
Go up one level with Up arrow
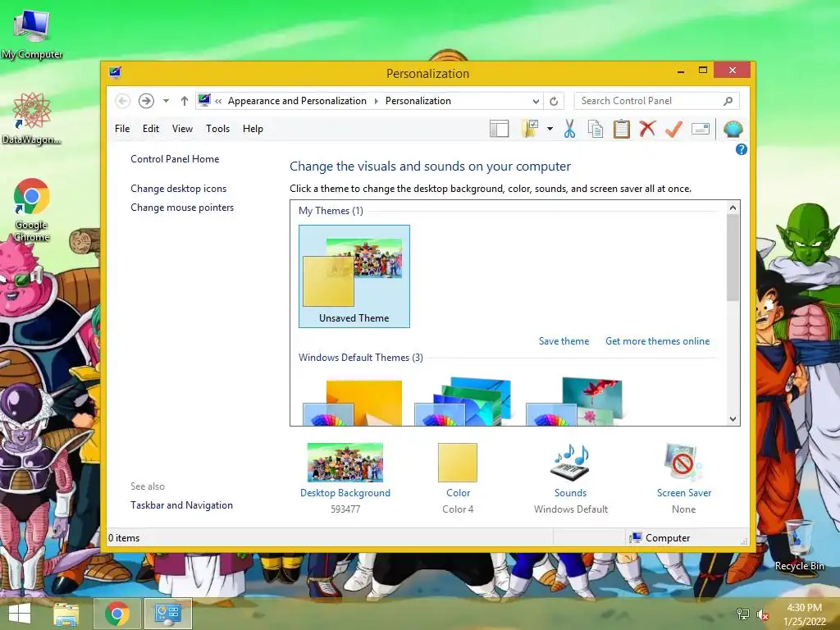(x=185, y=101)
